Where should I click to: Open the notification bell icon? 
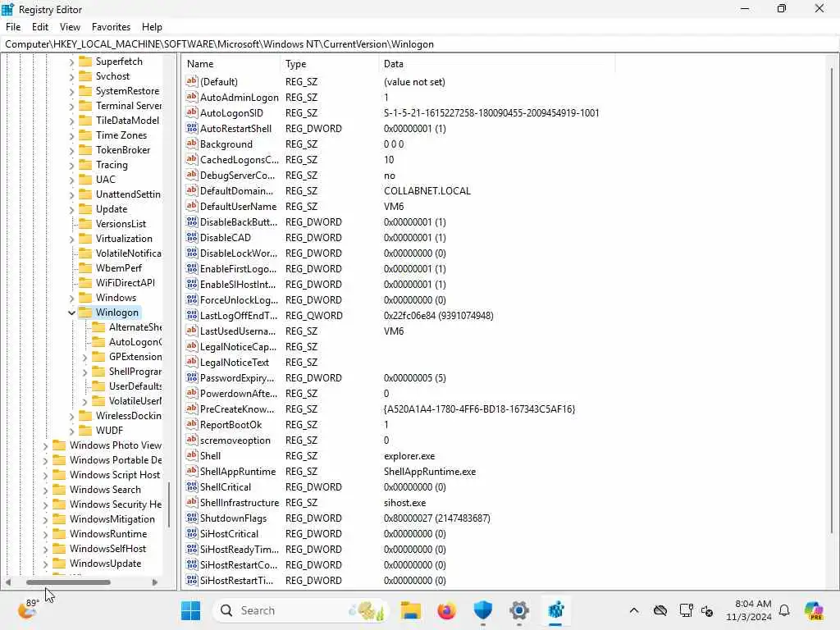click(784, 610)
